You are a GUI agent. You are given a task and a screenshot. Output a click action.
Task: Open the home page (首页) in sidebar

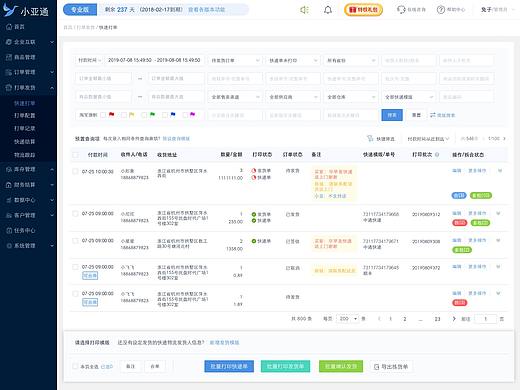[x=16, y=27]
